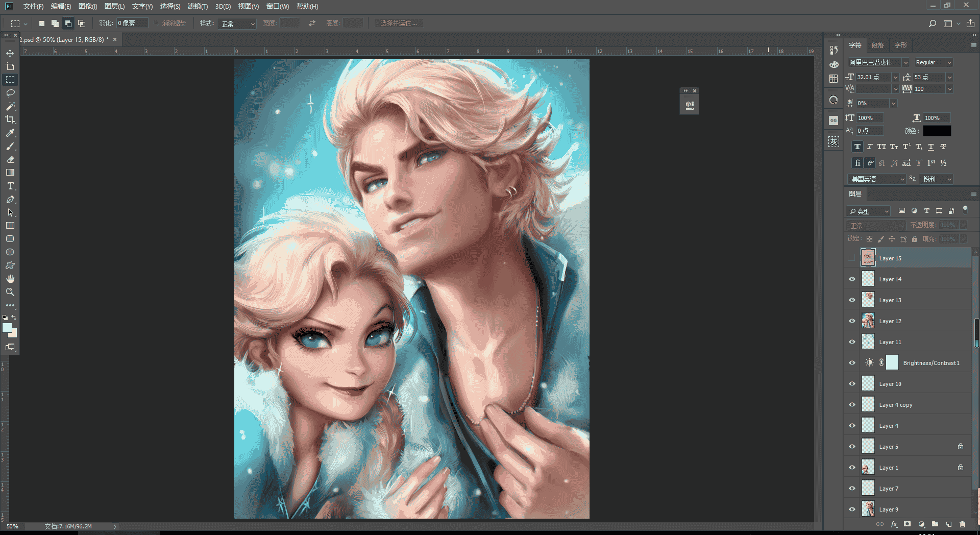
Task: Select the Lasso tool
Action: [x=10, y=93]
